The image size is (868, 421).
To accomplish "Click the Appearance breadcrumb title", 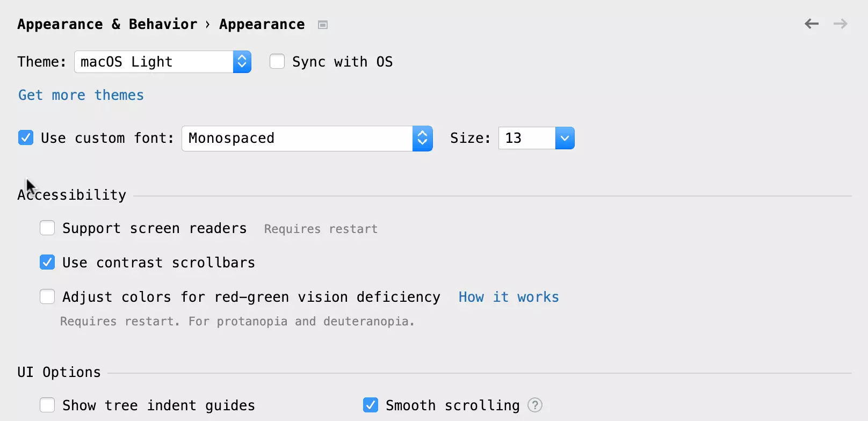I will click(262, 25).
